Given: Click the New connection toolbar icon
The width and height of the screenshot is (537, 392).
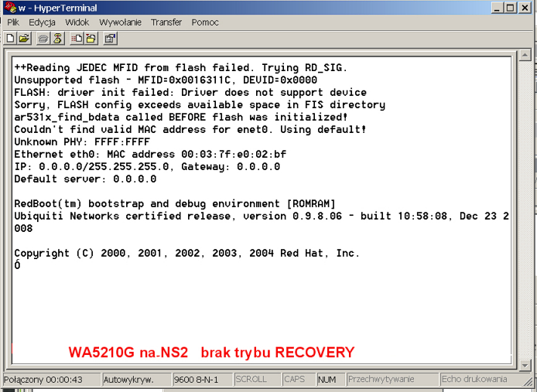Looking at the screenshot, I should coord(10,39).
